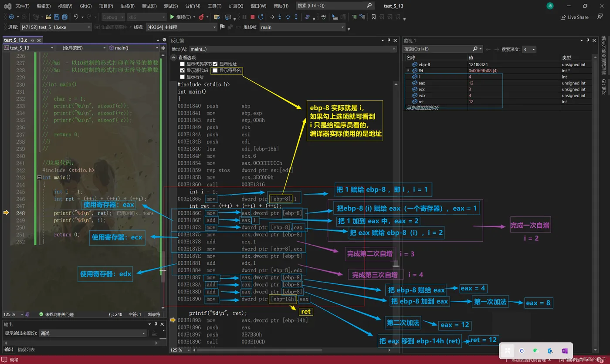Screen dimensions: 610x364
Task: Open the 文件(F) menu
Action: [23, 6]
